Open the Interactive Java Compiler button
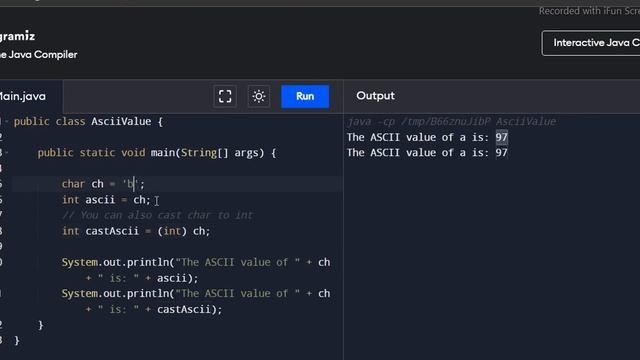Screen dimensions: 640x360 pos(591,43)
